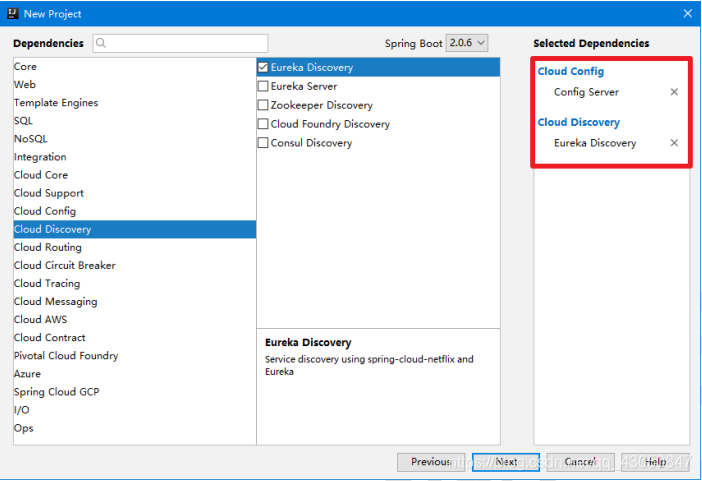Open the Integration category
This screenshot has height=481, width=702.
(x=135, y=157)
